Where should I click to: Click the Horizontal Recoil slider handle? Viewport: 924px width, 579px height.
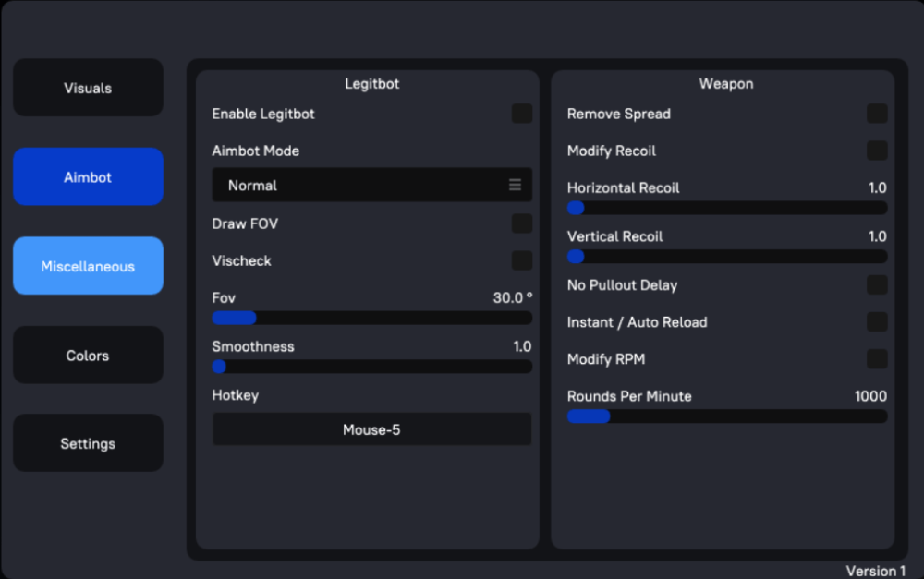(x=576, y=208)
